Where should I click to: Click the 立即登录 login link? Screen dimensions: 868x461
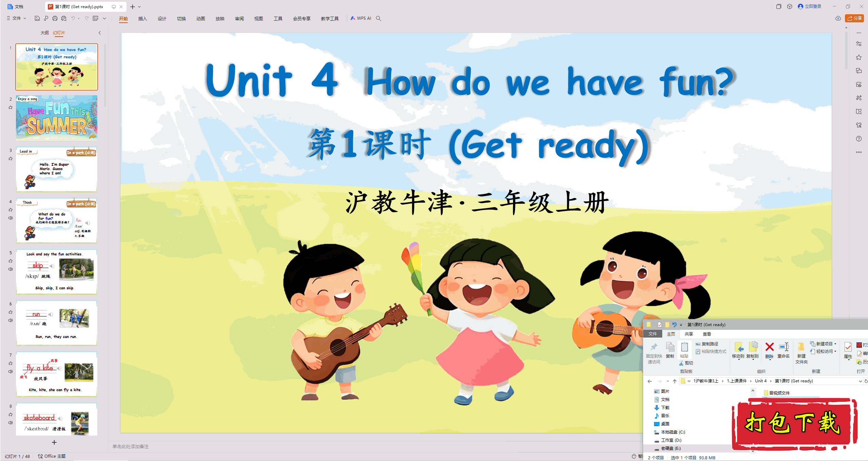810,6
